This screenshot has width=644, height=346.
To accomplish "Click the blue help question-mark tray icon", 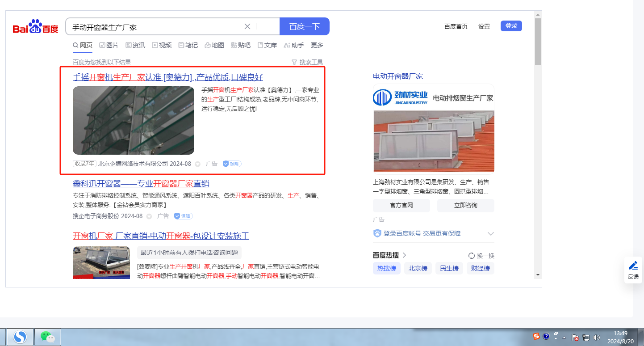I will pos(546,337).
